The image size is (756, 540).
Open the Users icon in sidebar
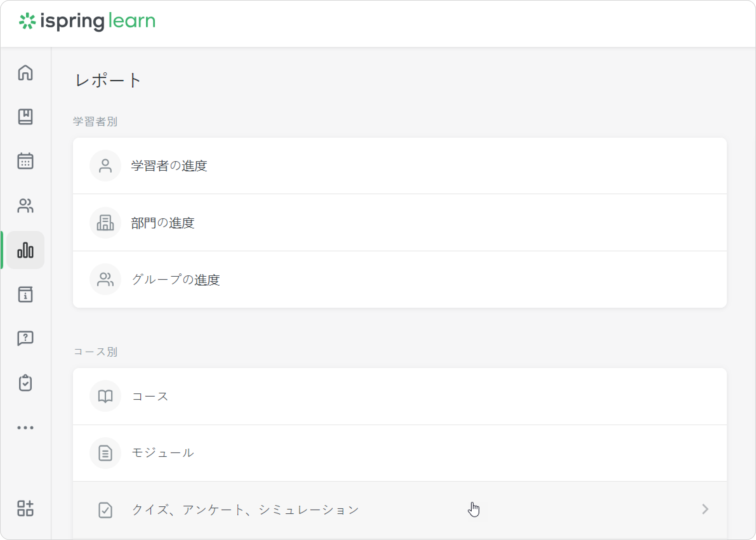[25, 206]
